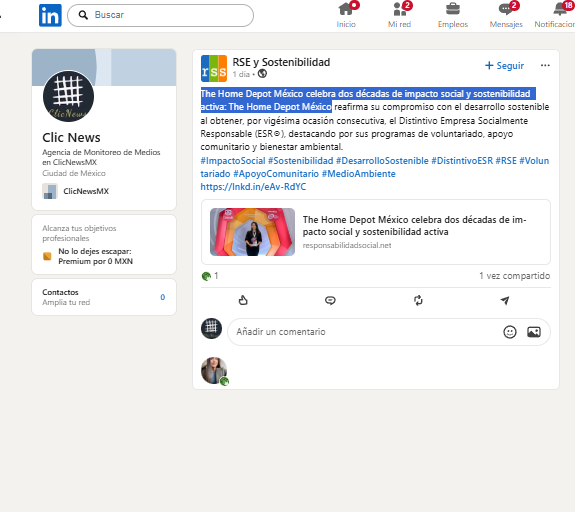
Task: Open the Empleos jobs tab
Action: coord(453,15)
